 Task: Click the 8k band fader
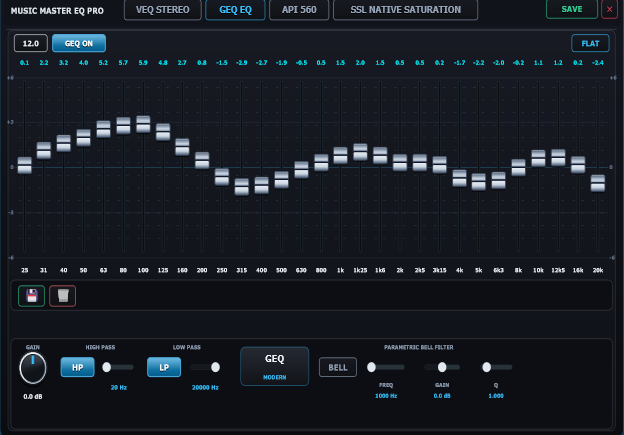pyautogui.click(x=518, y=168)
